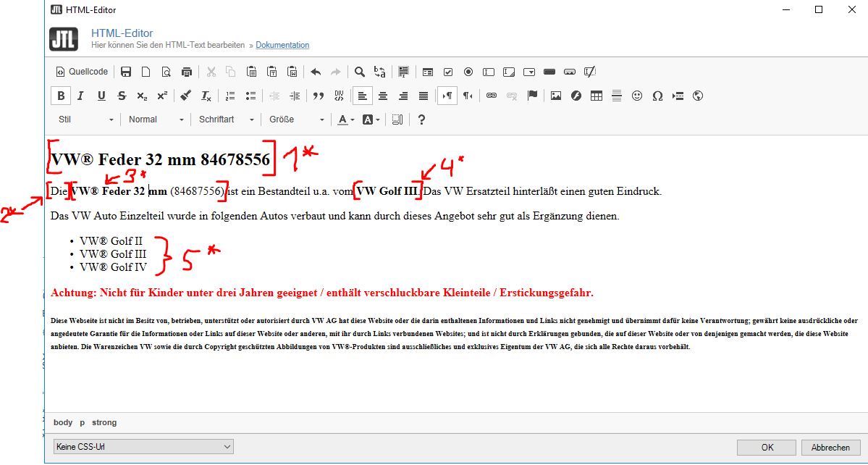Click the Quellcode source view button
868x465 pixels.
click(82, 72)
